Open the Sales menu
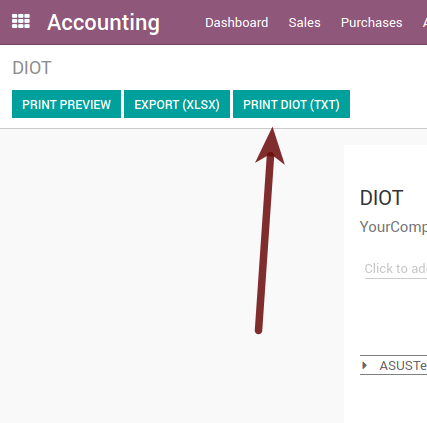427x423 pixels. tap(304, 23)
